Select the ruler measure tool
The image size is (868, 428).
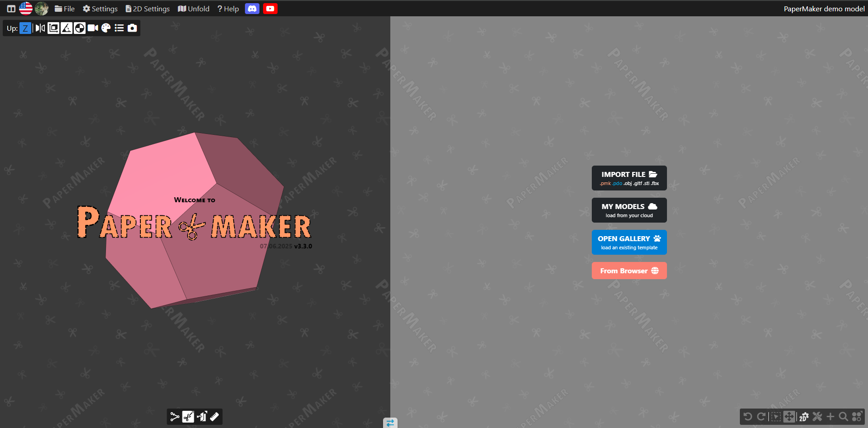tap(215, 417)
